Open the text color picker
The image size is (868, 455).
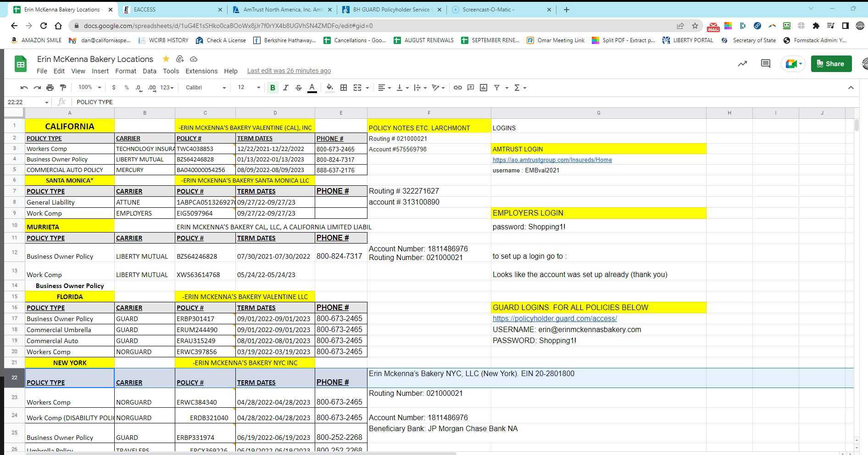click(312, 88)
